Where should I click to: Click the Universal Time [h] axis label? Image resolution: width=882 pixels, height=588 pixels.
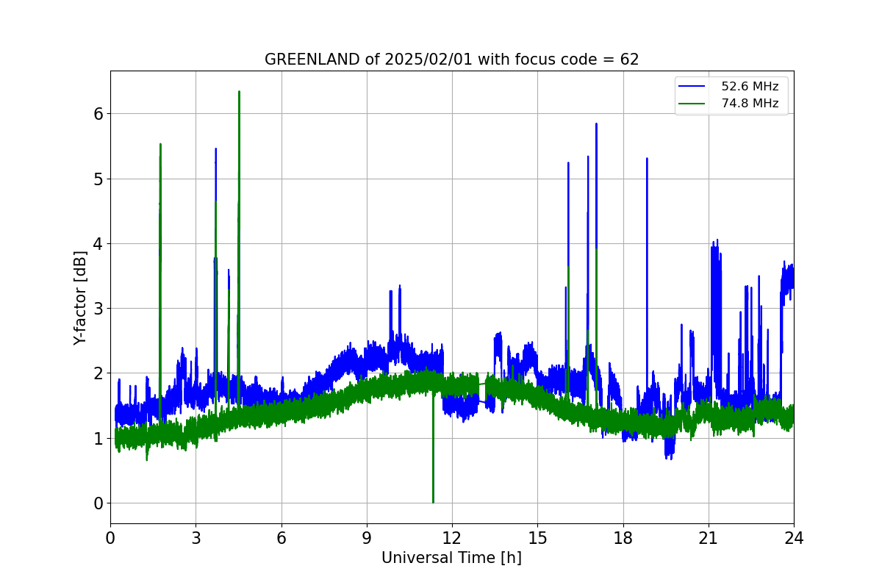pos(451,558)
